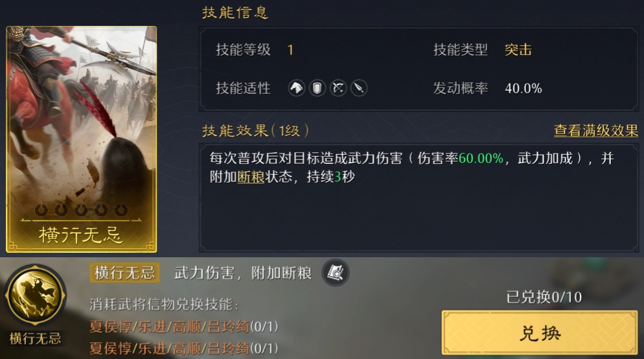Click the 发动概率 40.0% value
This screenshot has height=359, width=644.
point(523,88)
